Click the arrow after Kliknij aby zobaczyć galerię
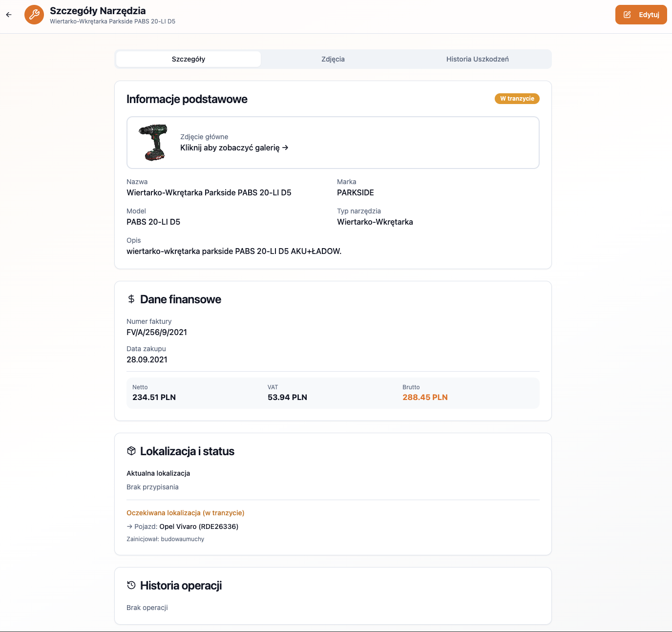672x632 pixels. 286,147
